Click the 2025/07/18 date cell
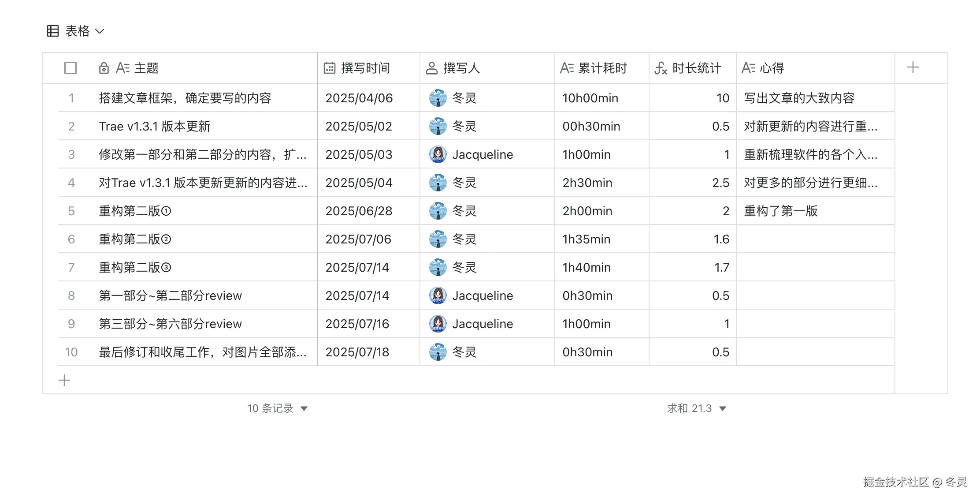Image resolution: width=980 pixels, height=501 pixels. coord(357,352)
